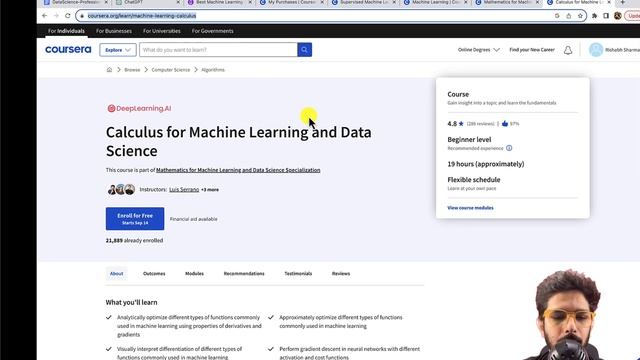Click '21,889 already enrolled' text
640x360 pixels.
[134, 240]
